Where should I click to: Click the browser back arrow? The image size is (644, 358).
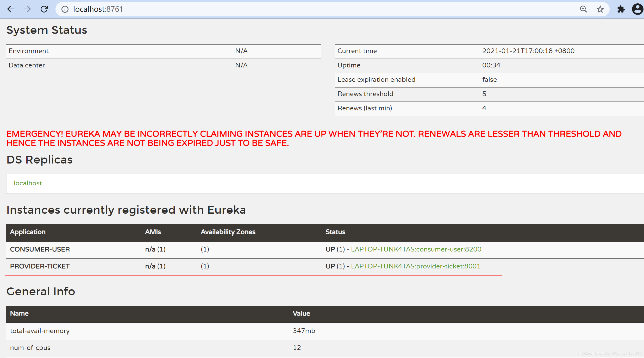11,9
